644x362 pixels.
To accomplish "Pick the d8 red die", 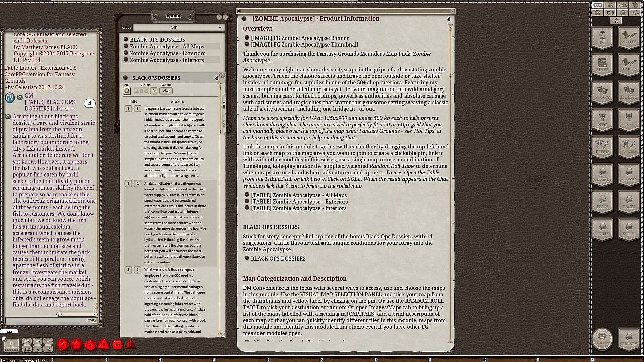I will 103,345.
